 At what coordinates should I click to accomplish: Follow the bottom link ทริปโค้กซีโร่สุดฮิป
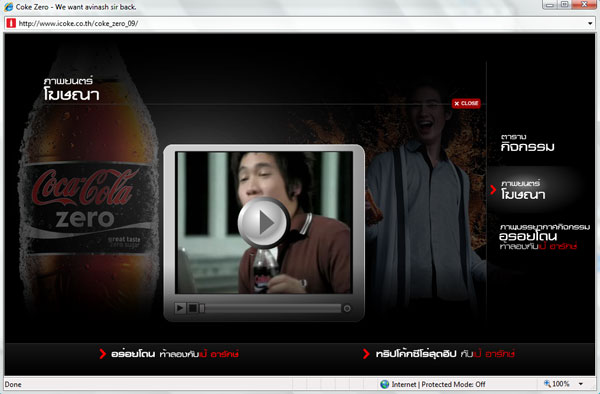[x=445, y=354]
